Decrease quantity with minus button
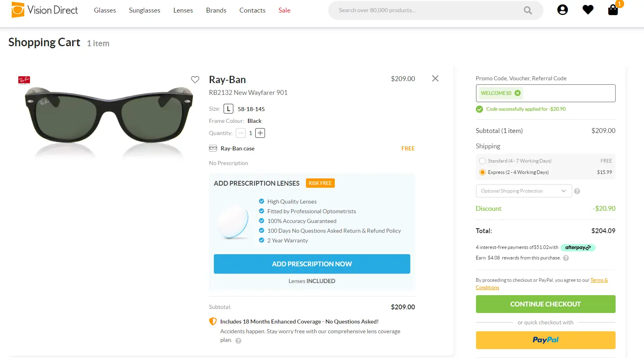This screenshot has width=644, height=358. 241,133
